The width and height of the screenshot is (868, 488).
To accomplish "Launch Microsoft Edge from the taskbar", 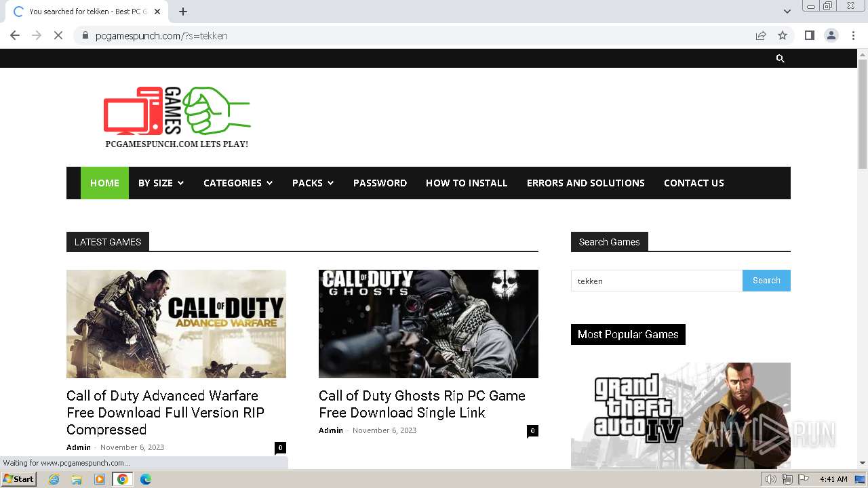I will [145, 479].
